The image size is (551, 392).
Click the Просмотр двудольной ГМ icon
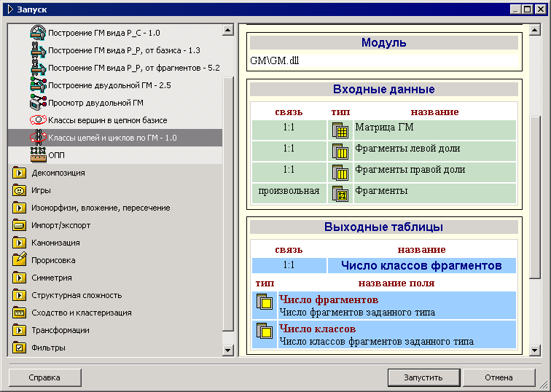(38, 103)
